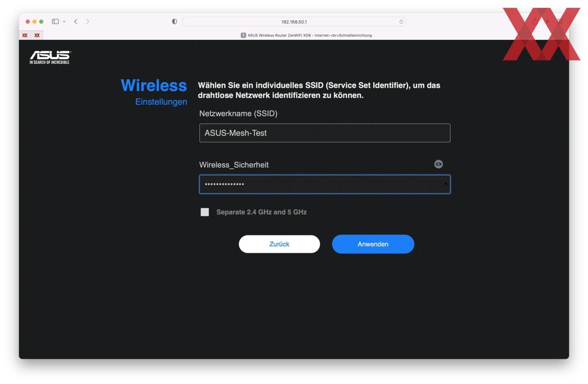Toggle password visibility eye icon

(x=438, y=164)
